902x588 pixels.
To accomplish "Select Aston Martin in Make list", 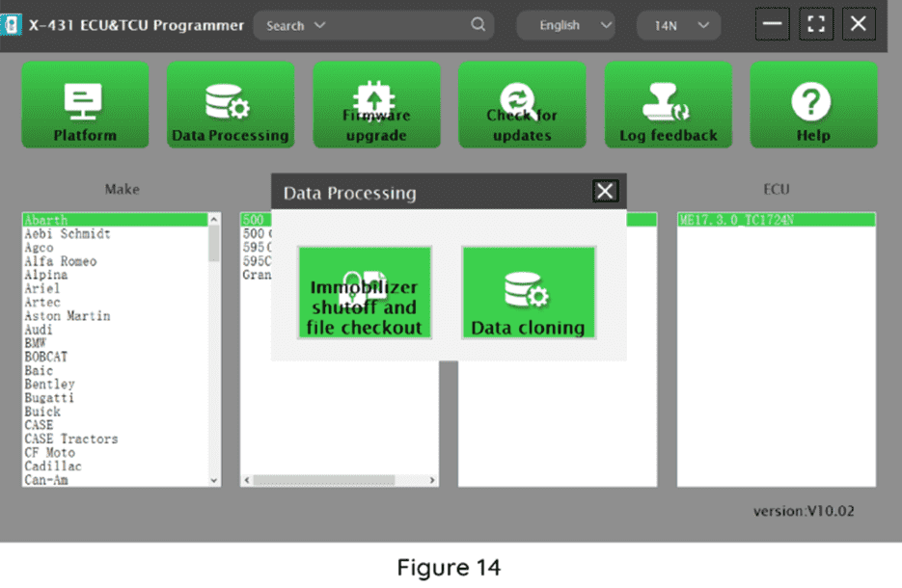I will [x=115, y=315].
